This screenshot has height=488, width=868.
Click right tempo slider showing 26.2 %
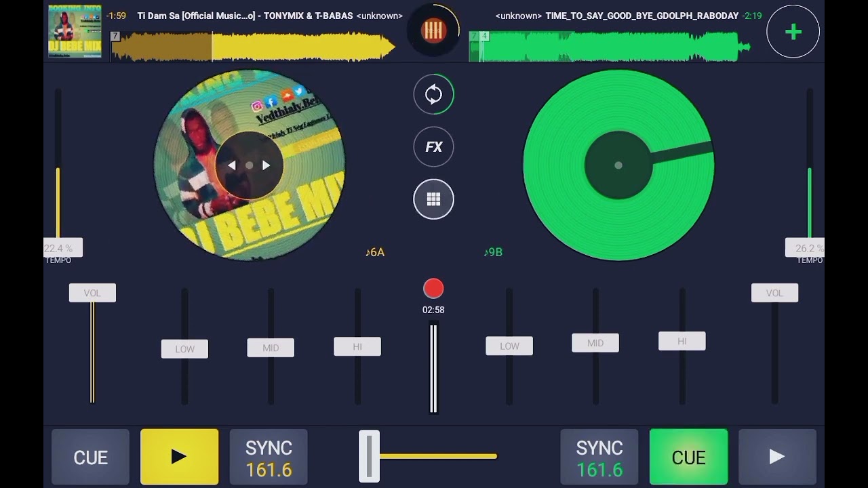805,248
